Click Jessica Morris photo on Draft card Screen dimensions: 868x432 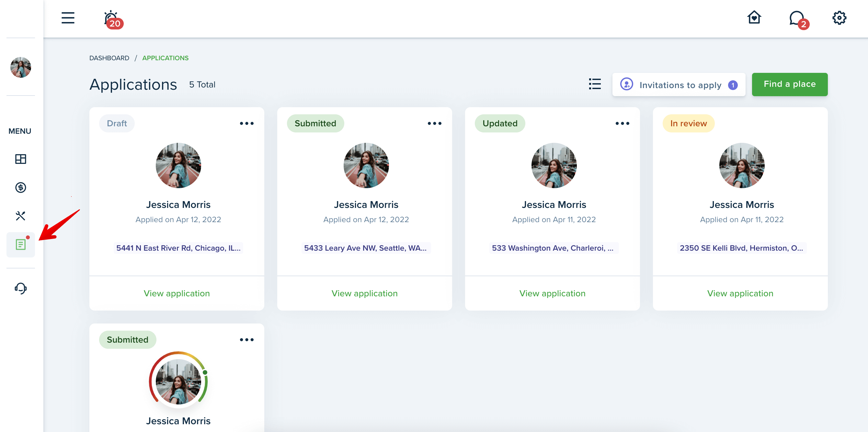tap(178, 165)
